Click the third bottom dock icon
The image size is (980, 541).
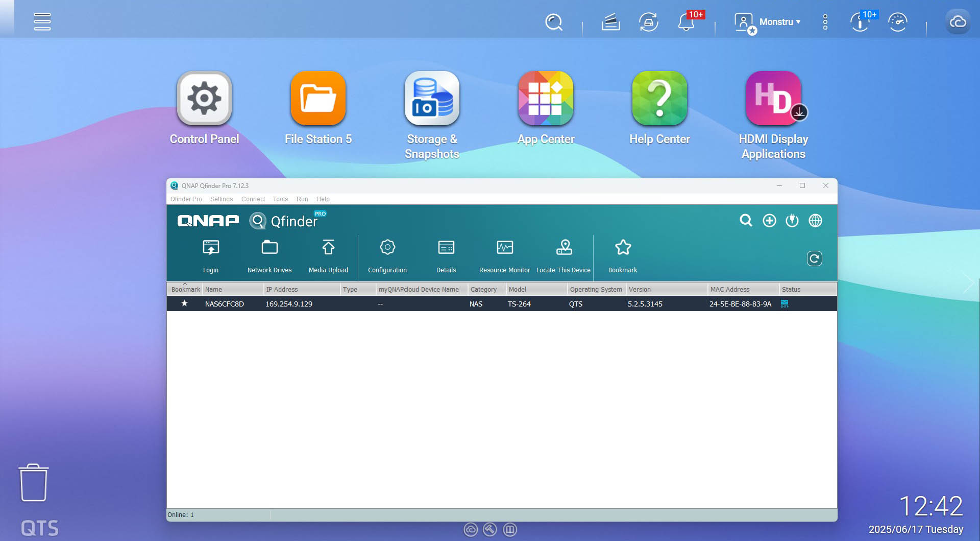pos(510,530)
